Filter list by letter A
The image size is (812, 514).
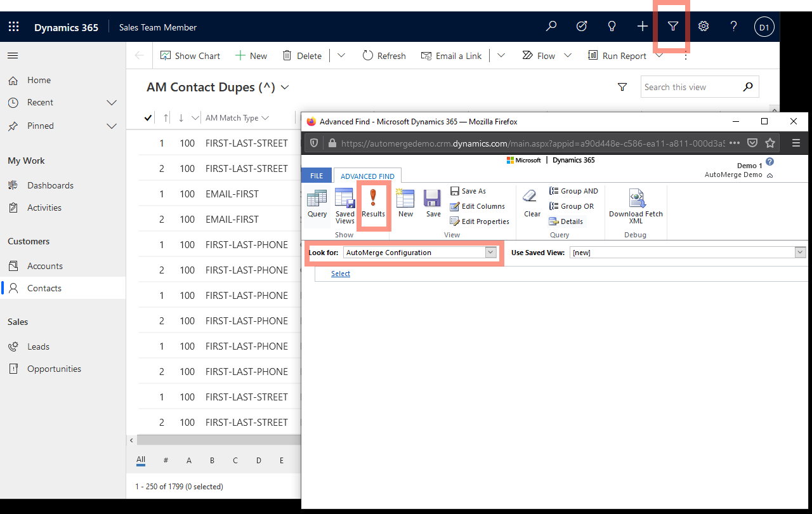189,461
